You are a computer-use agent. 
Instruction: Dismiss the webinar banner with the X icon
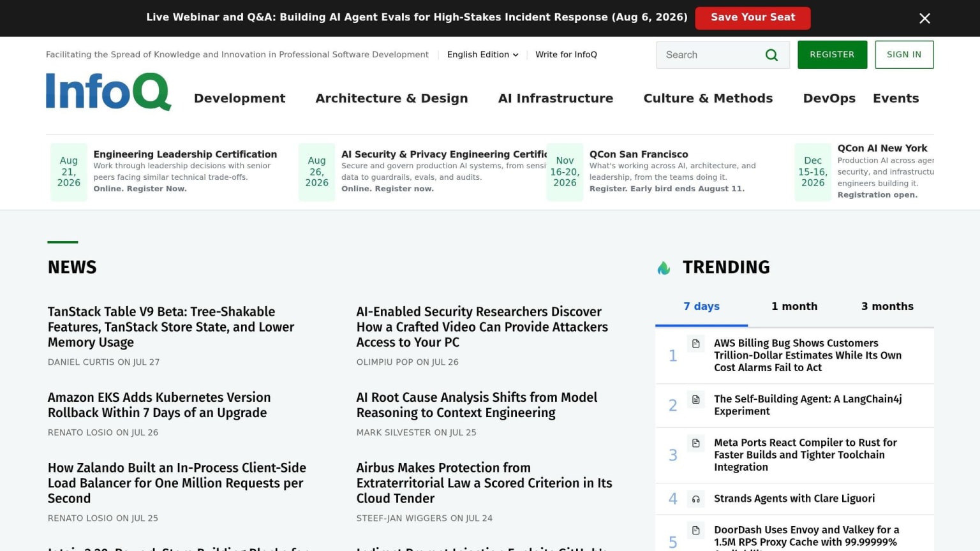[924, 18]
